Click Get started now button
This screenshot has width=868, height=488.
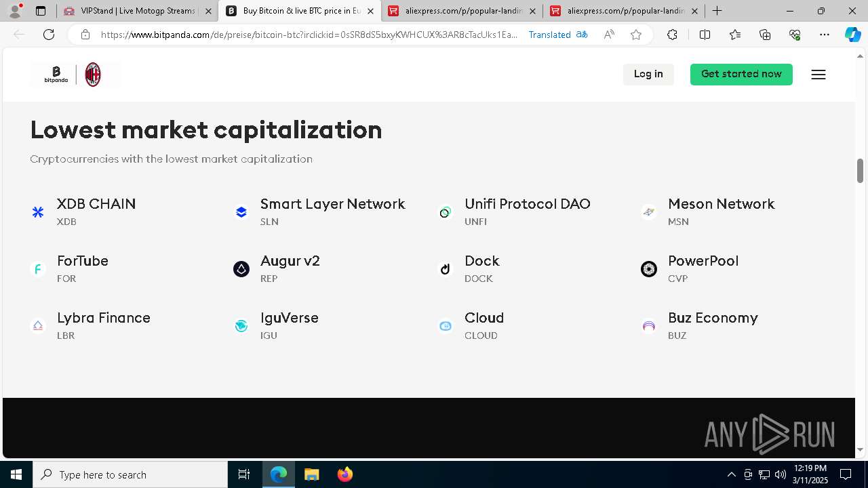[741, 74]
